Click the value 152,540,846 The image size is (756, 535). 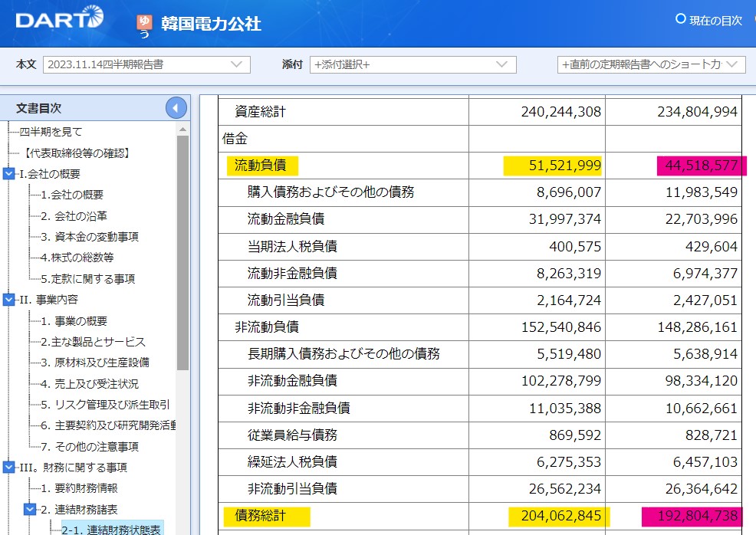(x=560, y=327)
